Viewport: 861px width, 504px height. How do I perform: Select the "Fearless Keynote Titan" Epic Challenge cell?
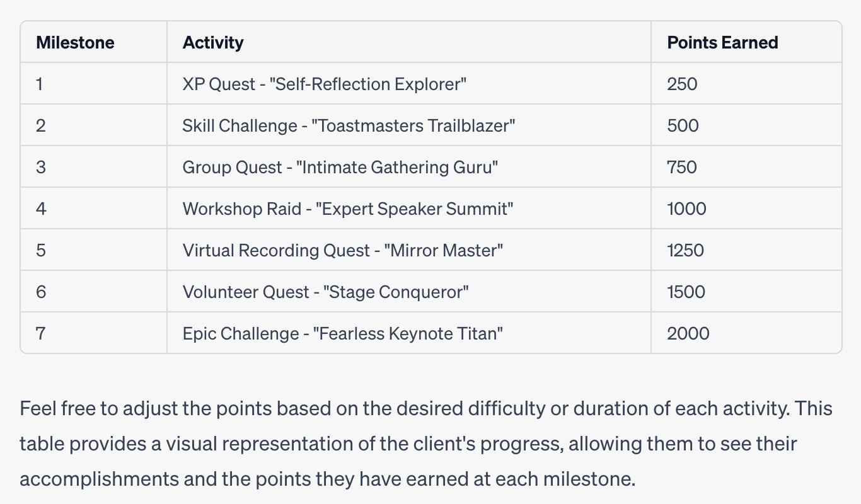pos(343,333)
